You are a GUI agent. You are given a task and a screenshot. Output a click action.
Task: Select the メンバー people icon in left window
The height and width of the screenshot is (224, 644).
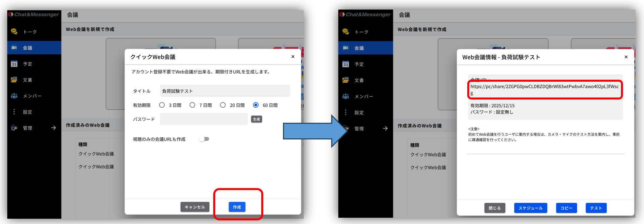14,96
